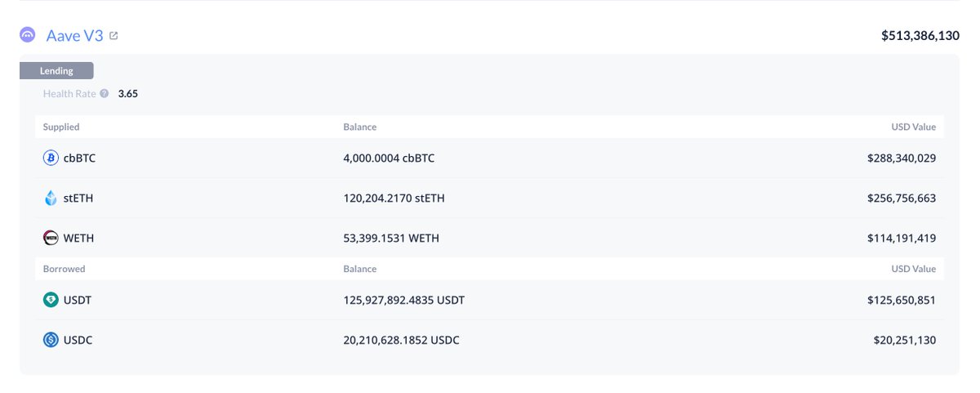Open the external link icon beside Aave V3
The width and height of the screenshot is (980, 393).
click(114, 36)
